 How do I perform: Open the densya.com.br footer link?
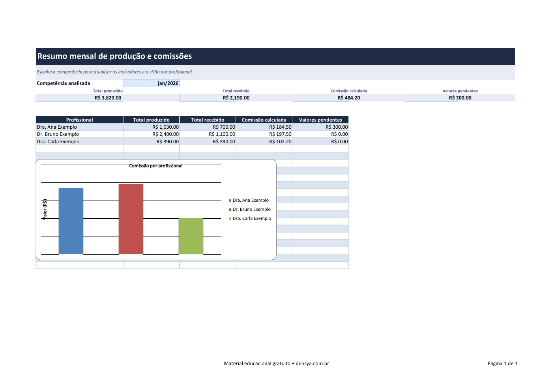click(312, 364)
